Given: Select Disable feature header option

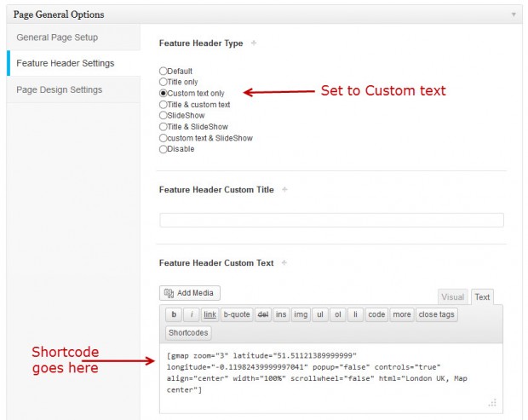Looking at the screenshot, I should [x=164, y=149].
